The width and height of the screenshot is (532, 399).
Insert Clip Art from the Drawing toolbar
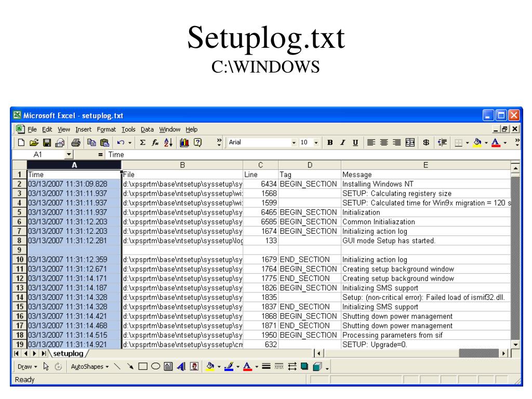click(x=194, y=366)
